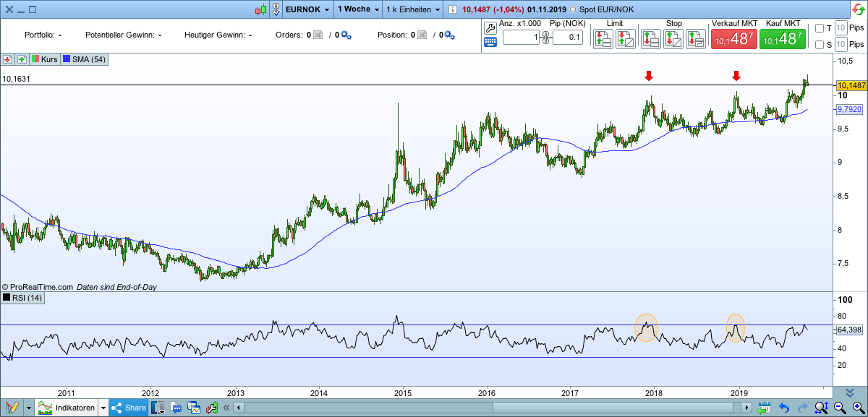Click the undo arrow in bottom toolbar

coord(783,408)
